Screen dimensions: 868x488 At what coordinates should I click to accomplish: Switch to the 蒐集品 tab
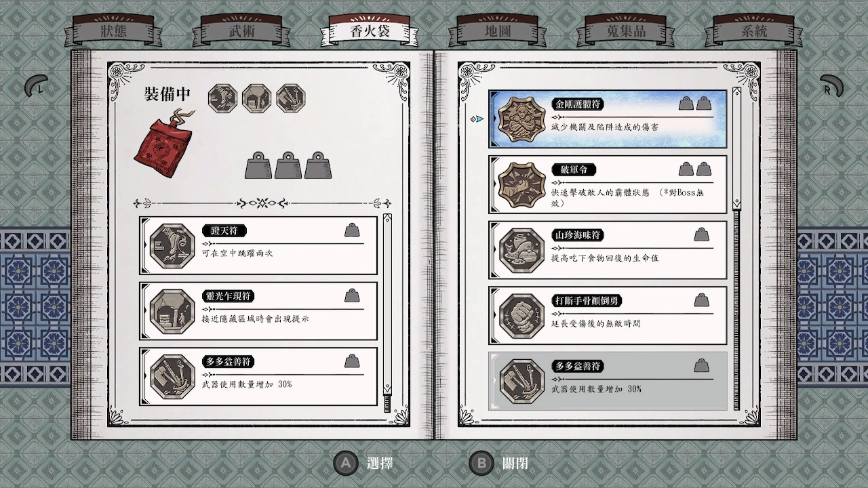(625, 32)
